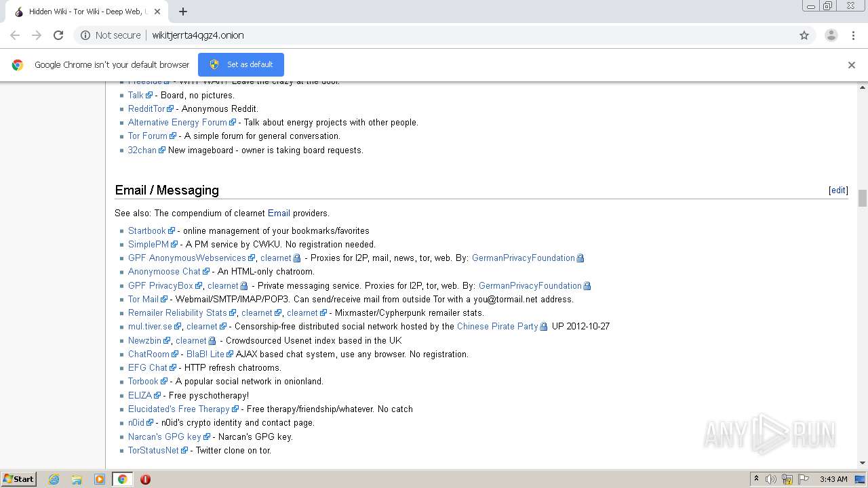
Task: Click external-link icon next to Tor Mail
Action: (164, 300)
